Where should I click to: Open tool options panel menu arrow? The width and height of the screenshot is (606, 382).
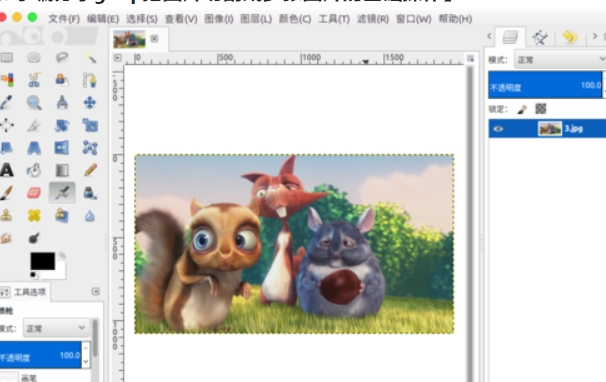point(96,291)
